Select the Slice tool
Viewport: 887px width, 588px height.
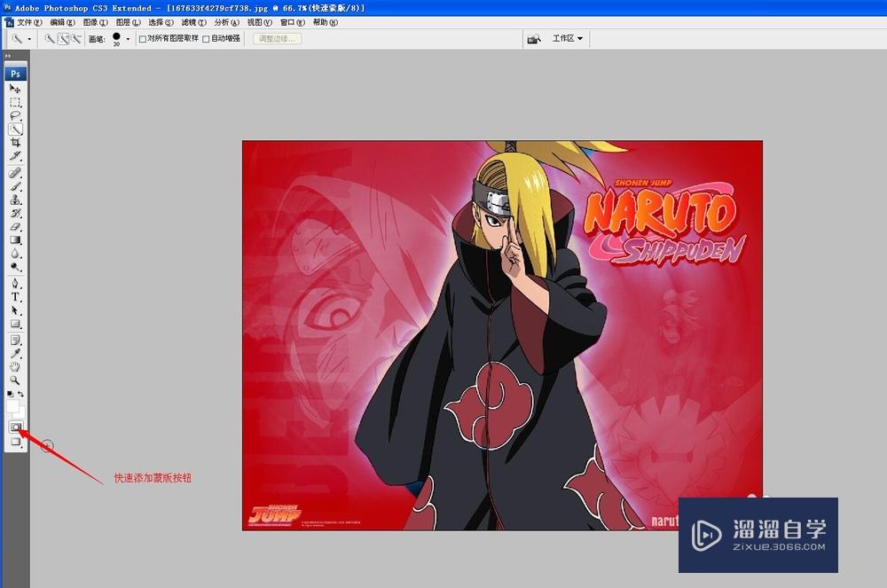15,156
